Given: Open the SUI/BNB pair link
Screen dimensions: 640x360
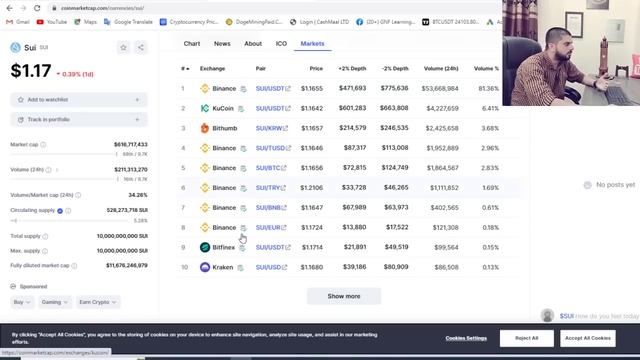Looking at the screenshot, I should pos(271,208).
